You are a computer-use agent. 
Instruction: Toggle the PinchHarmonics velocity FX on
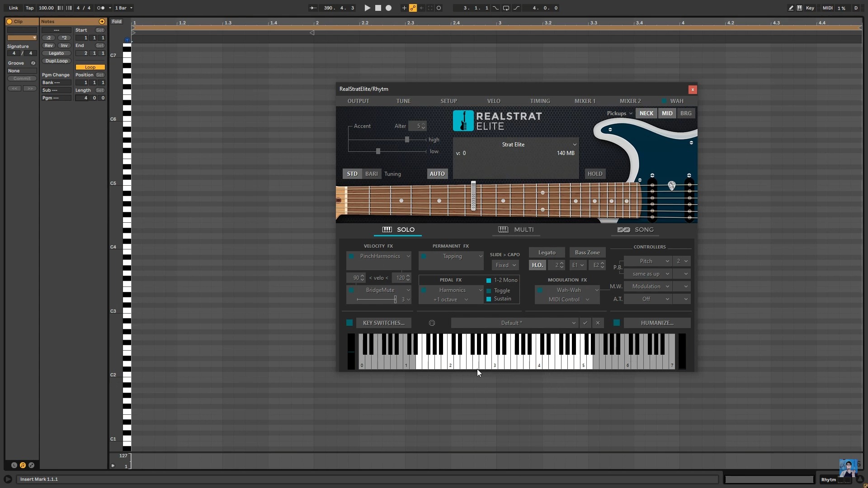pos(351,256)
